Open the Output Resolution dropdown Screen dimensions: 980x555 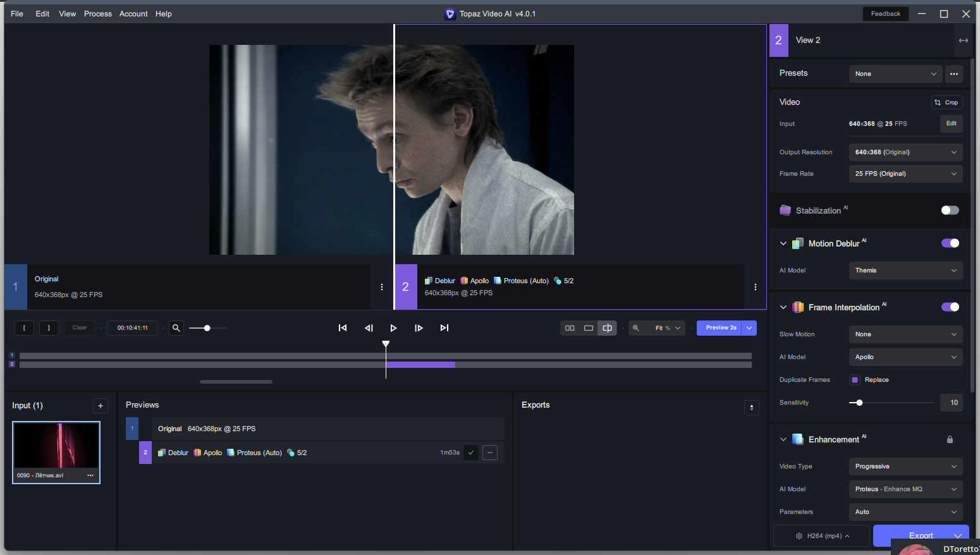click(905, 152)
